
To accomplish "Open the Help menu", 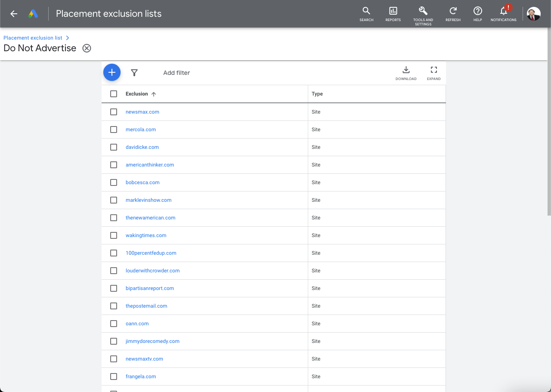I will click(477, 14).
